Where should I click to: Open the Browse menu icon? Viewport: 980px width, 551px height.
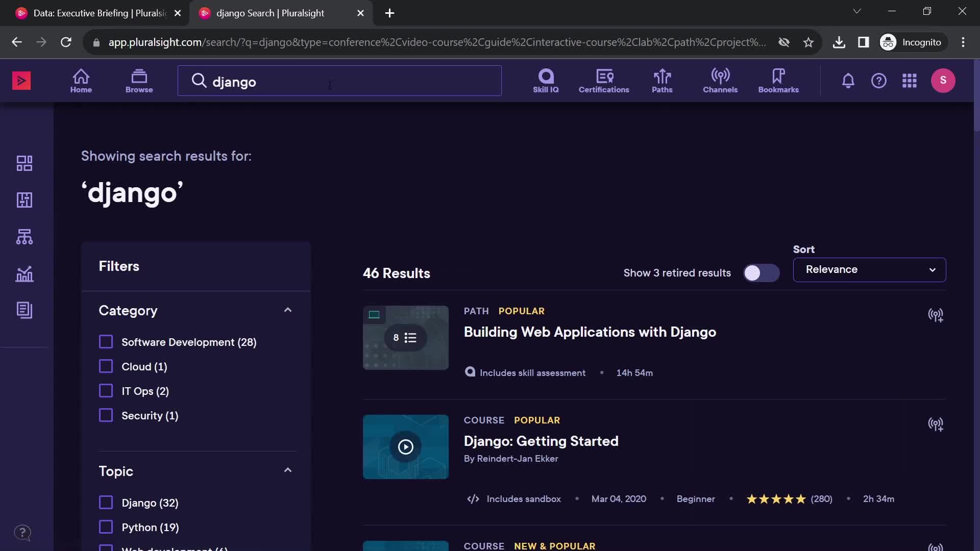point(139,81)
